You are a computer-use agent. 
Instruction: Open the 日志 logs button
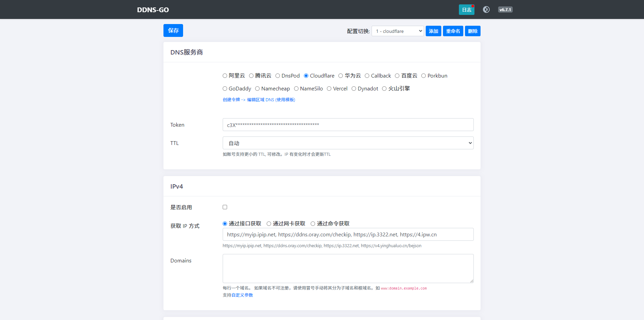[466, 10]
